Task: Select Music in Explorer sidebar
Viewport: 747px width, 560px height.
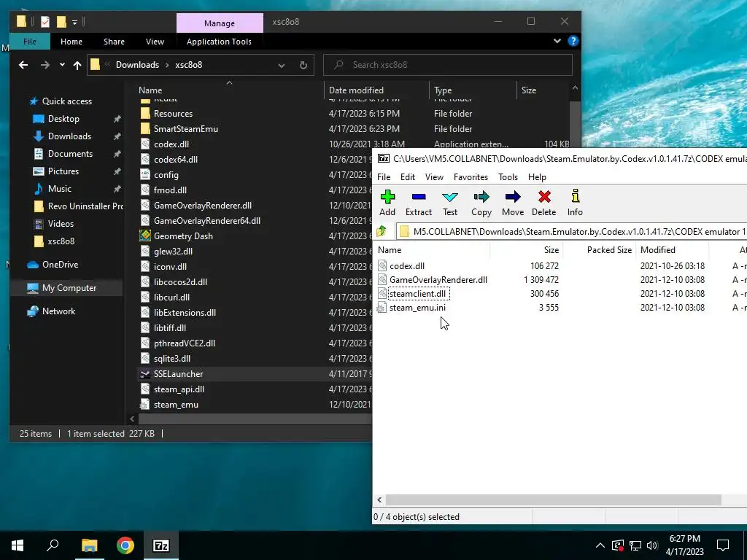Action: pyautogui.click(x=60, y=189)
